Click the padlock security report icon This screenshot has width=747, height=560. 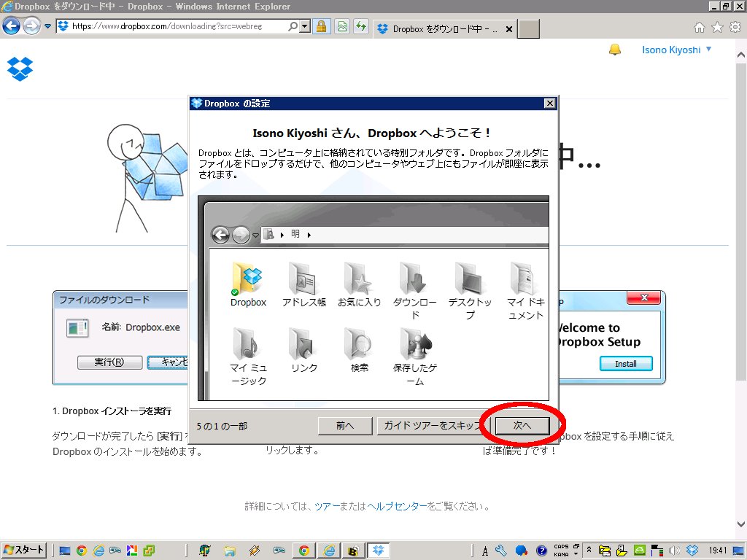point(322,26)
